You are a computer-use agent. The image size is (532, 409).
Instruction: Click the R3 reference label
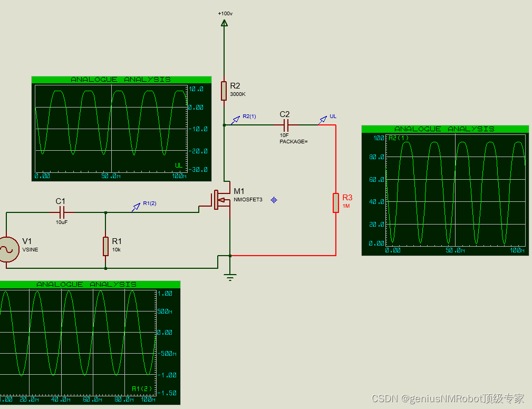pyautogui.click(x=347, y=197)
